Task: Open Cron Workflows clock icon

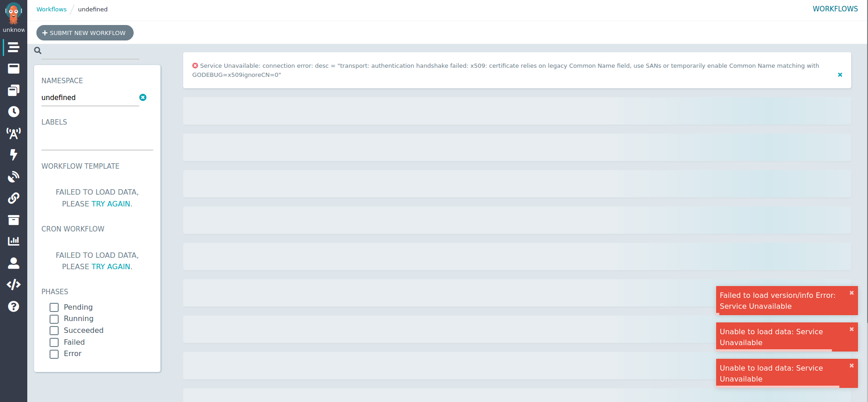Action: tap(14, 112)
